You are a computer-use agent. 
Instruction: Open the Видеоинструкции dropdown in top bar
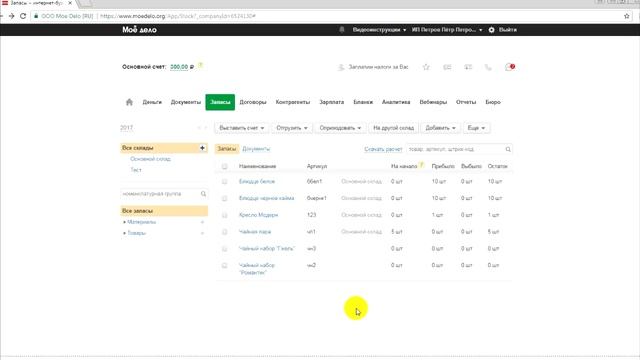pyautogui.click(x=379, y=30)
